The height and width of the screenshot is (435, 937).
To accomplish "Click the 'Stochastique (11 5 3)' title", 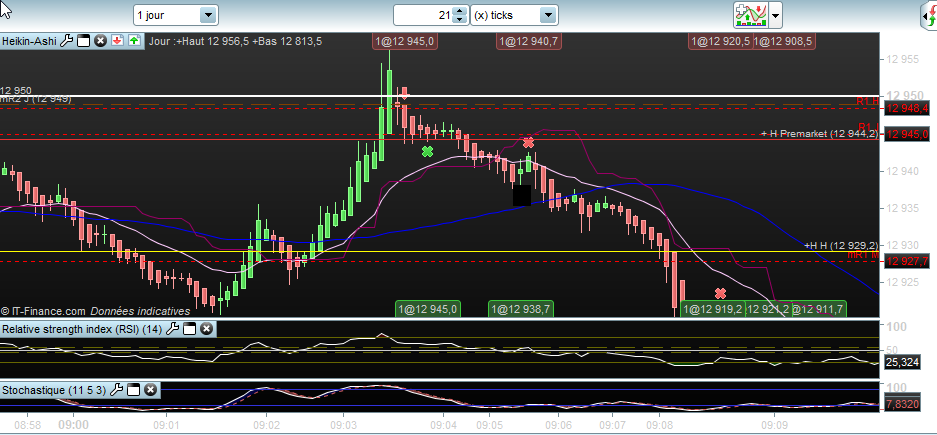I will click(54, 390).
